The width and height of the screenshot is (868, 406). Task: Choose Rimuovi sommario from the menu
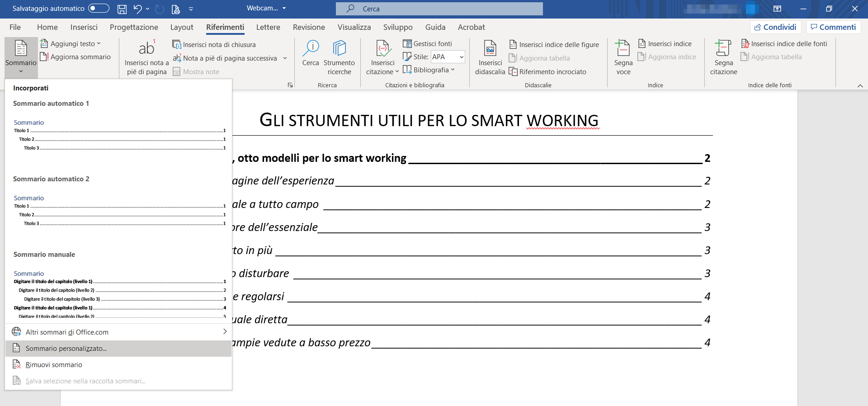tap(54, 365)
